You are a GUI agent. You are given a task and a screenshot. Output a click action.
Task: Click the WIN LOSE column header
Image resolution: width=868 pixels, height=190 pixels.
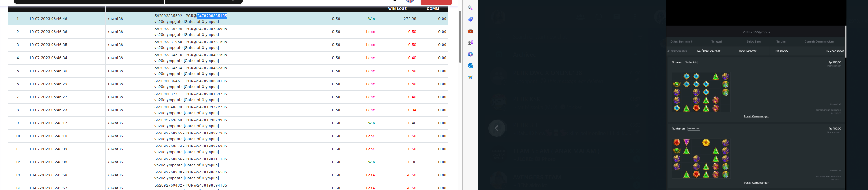click(397, 9)
